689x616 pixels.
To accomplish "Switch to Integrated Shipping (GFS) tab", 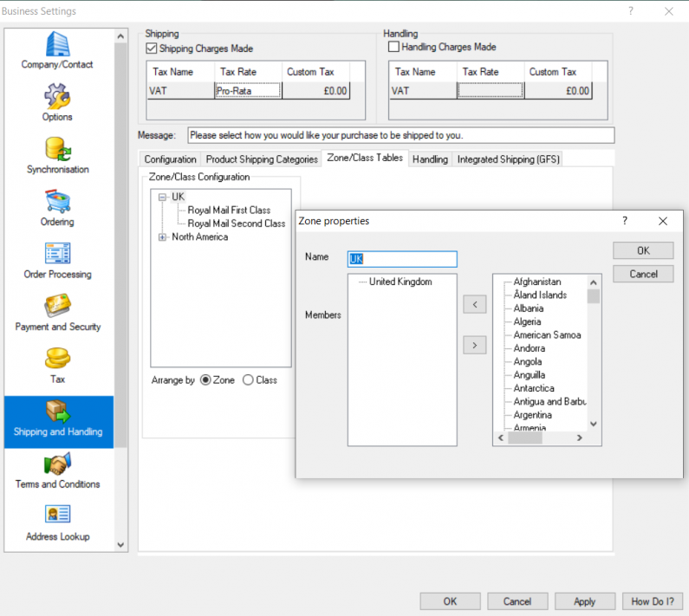I will 509,159.
